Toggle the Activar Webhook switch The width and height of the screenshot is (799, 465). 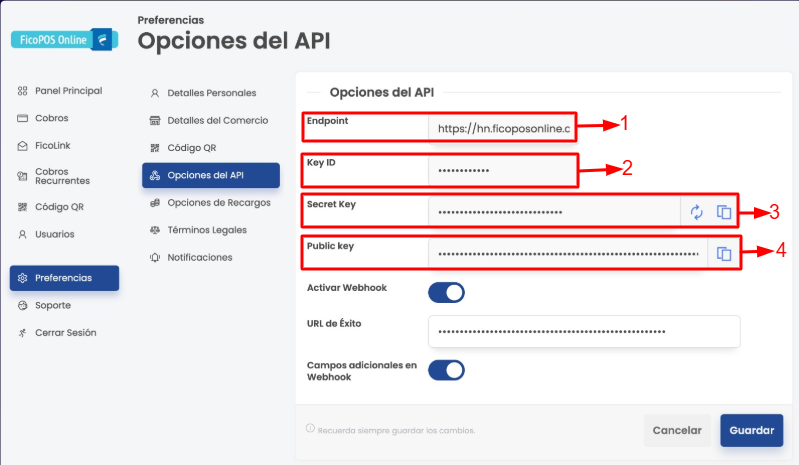click(x=446, y=293)
